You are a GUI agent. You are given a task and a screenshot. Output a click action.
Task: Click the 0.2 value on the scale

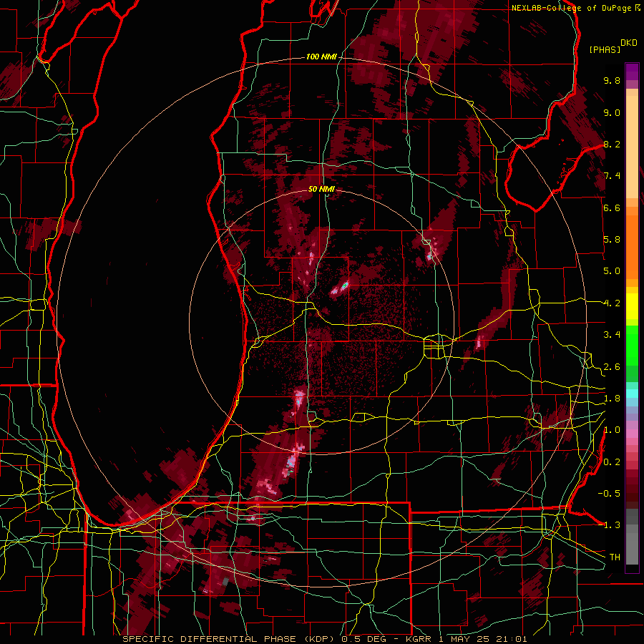[612, 462]
